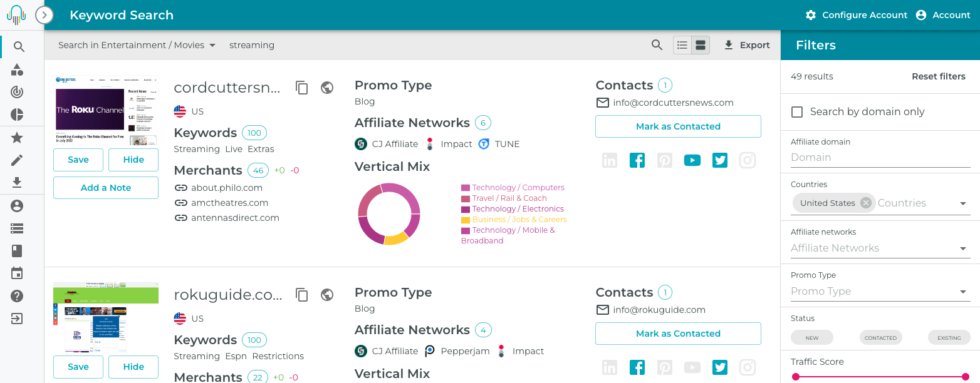Open the pencil notes icon in sidebar
The image size is (980, 383).
[18, 160]
